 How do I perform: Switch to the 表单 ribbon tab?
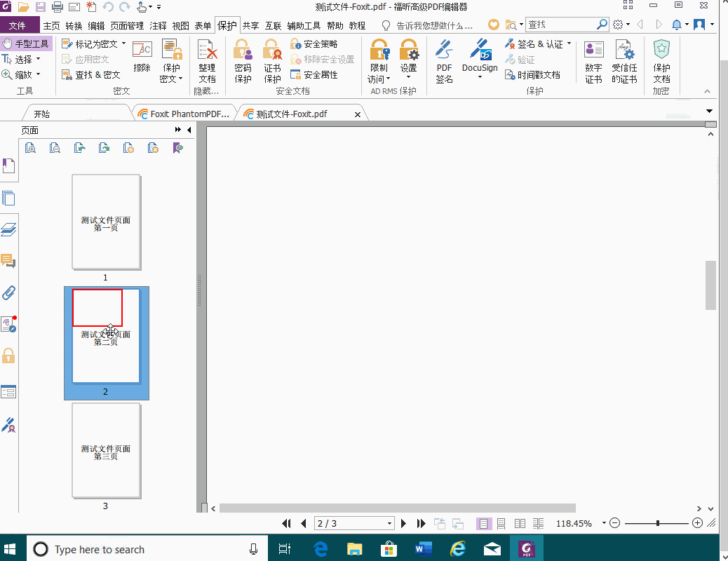203,25
